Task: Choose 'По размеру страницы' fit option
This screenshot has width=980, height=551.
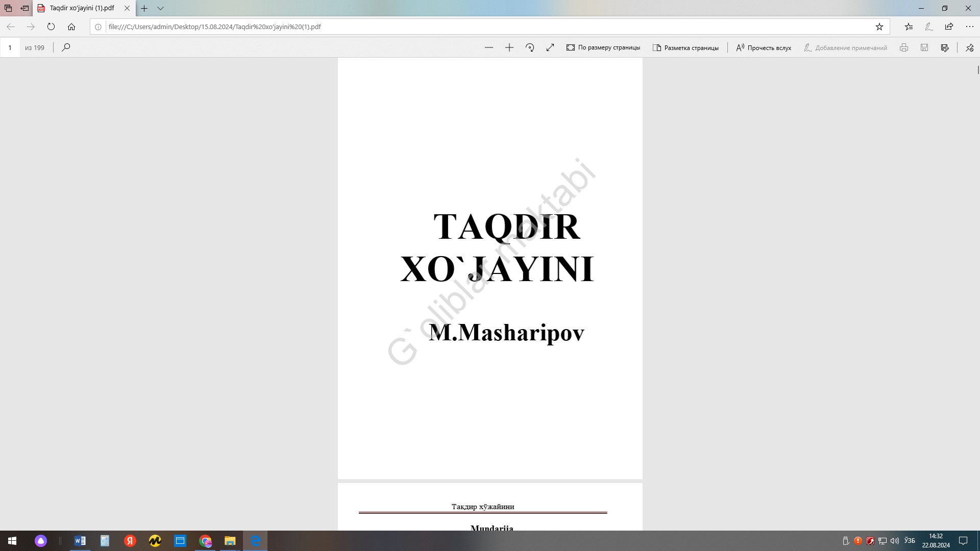Action: (603, 47)
